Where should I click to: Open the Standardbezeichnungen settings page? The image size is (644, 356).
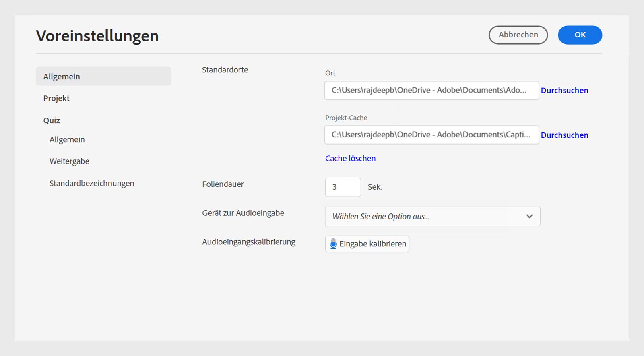pyautogui.click(x=92, y=184)
